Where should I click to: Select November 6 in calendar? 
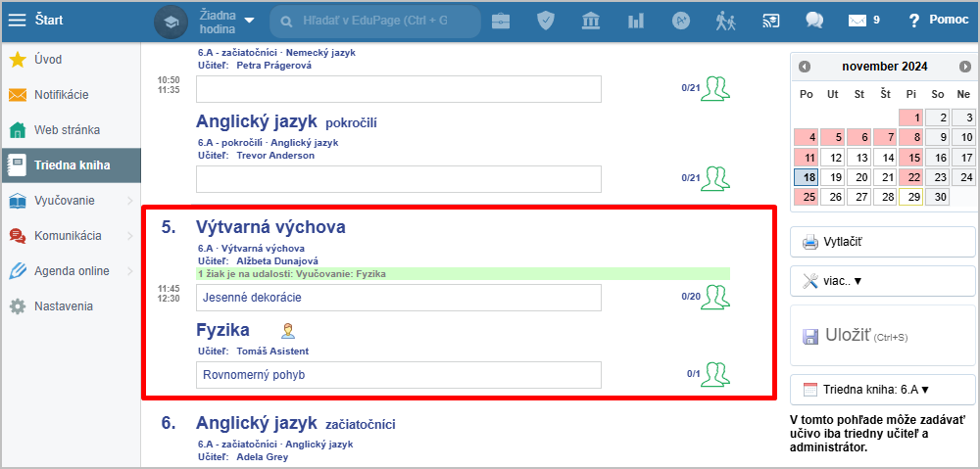(858, 137)
